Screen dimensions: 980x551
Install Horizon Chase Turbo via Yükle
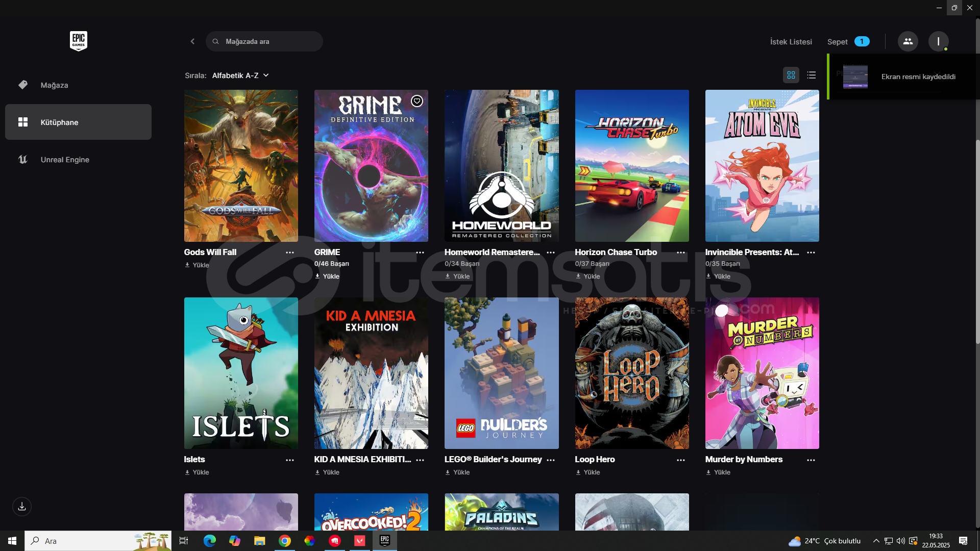(x=588, y=277)
